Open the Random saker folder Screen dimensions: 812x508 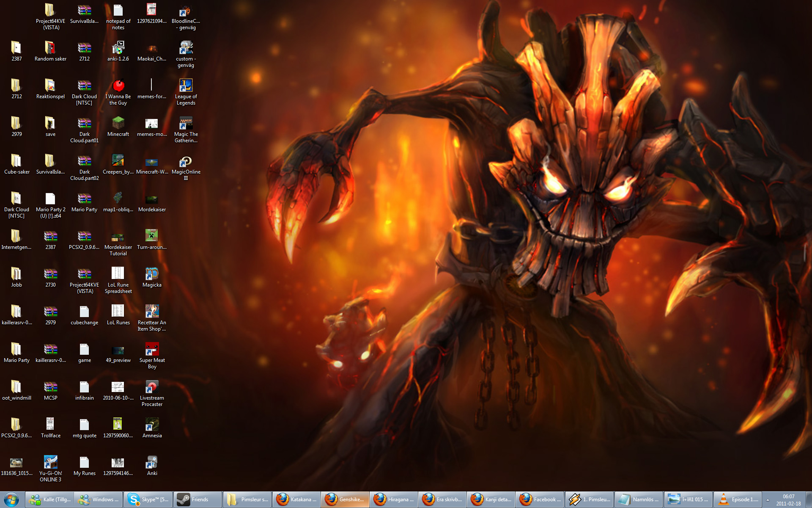coord(50,51)
